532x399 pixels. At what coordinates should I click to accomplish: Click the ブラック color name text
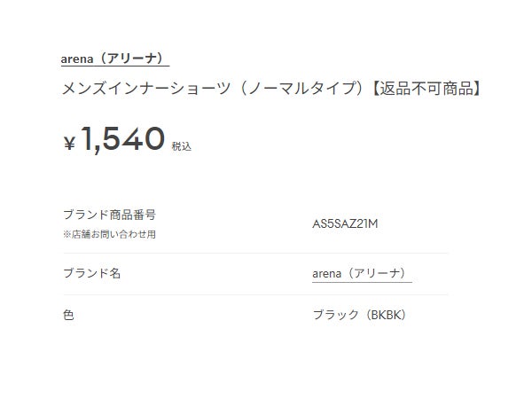click(335, 315)
